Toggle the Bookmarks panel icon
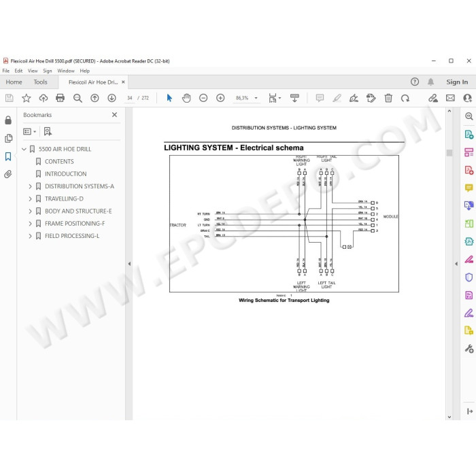 point(8,156)
